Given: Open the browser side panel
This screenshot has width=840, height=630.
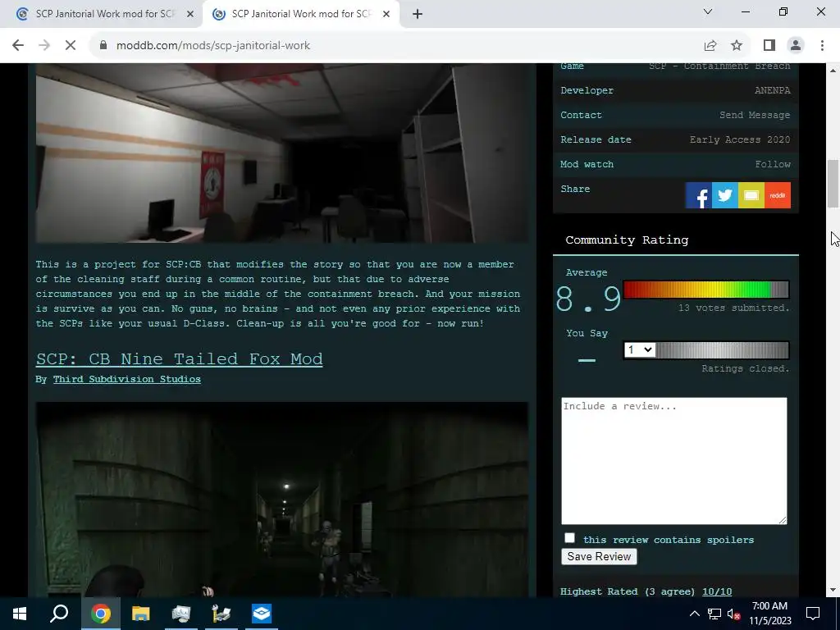Looking at the screenshot, I should 769,46.
